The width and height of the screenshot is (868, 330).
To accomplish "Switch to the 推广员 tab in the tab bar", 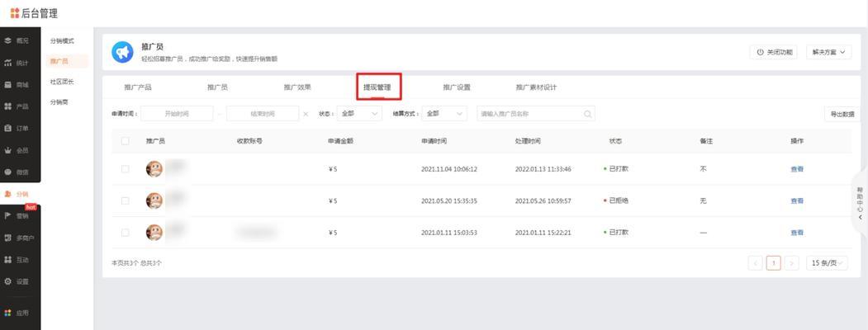I will (217, 87).
